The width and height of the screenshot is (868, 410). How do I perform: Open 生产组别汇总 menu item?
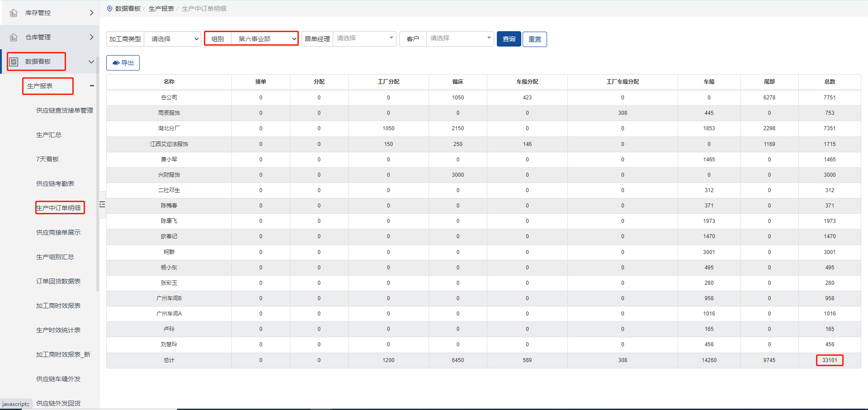pos(55,257)
